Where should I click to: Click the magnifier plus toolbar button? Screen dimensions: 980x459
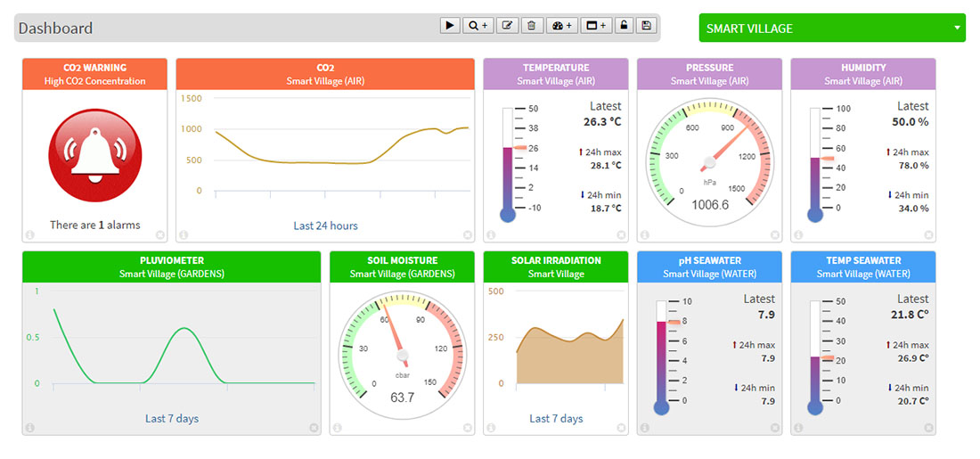tap(478, 26)
